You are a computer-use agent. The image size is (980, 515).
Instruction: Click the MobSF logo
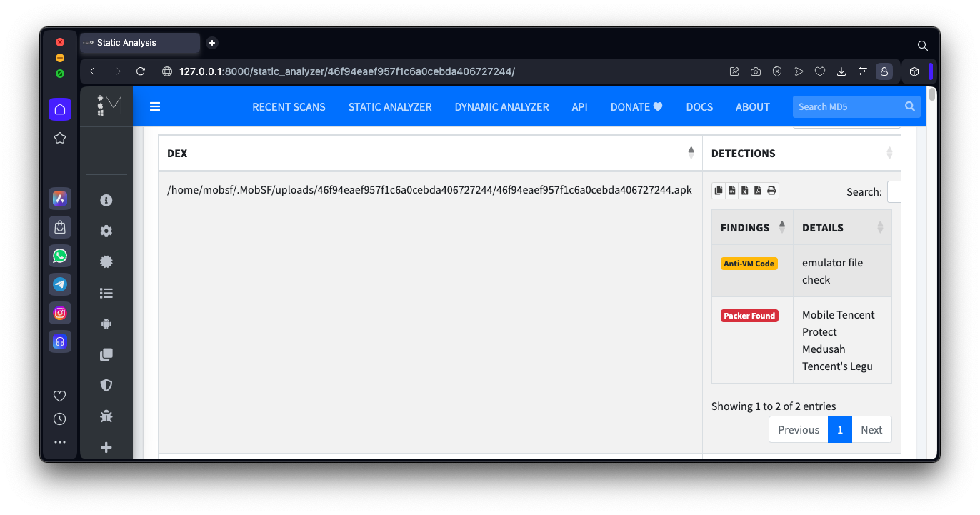(x=109, y=106)
